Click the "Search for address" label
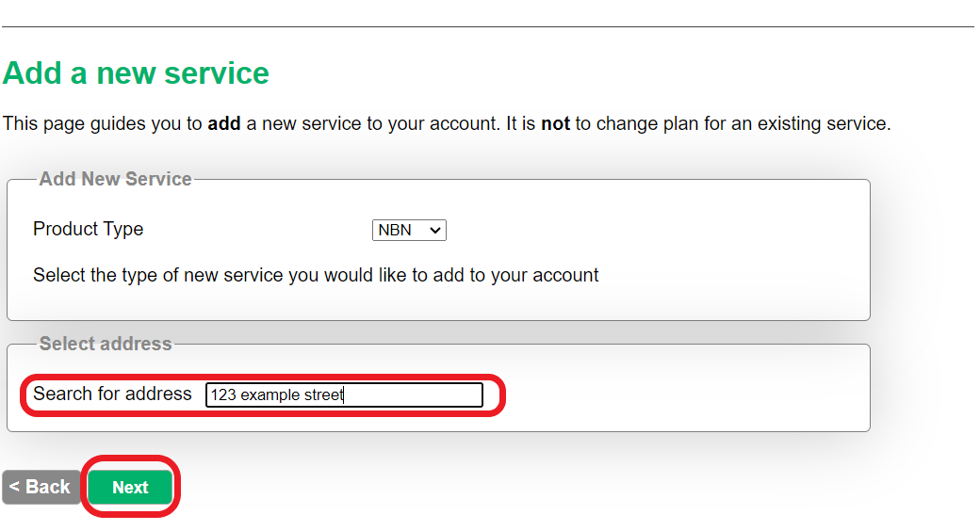The image size is (980, 531). pos(112,394)
